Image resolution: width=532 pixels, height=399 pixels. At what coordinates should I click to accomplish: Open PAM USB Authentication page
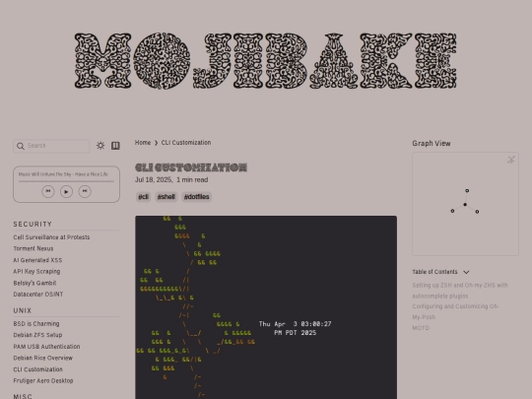tap(46, 347)
